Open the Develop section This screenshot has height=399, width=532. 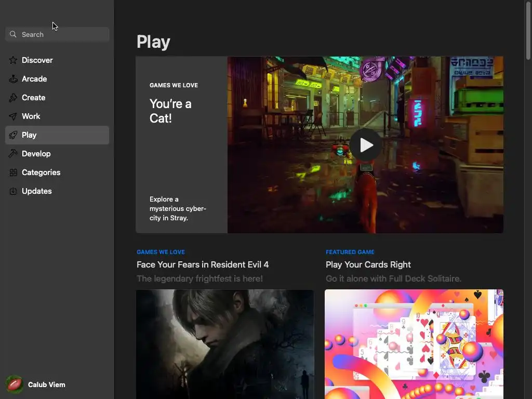click(x=57, y=154)
